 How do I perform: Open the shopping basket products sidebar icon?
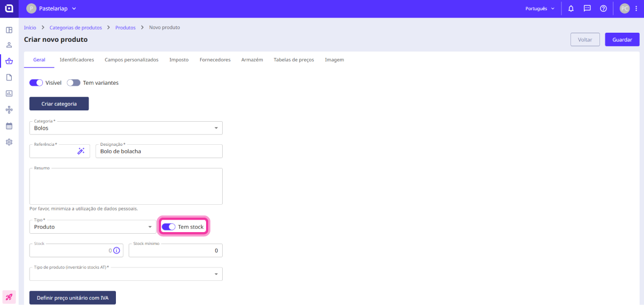tap(9, 61)
